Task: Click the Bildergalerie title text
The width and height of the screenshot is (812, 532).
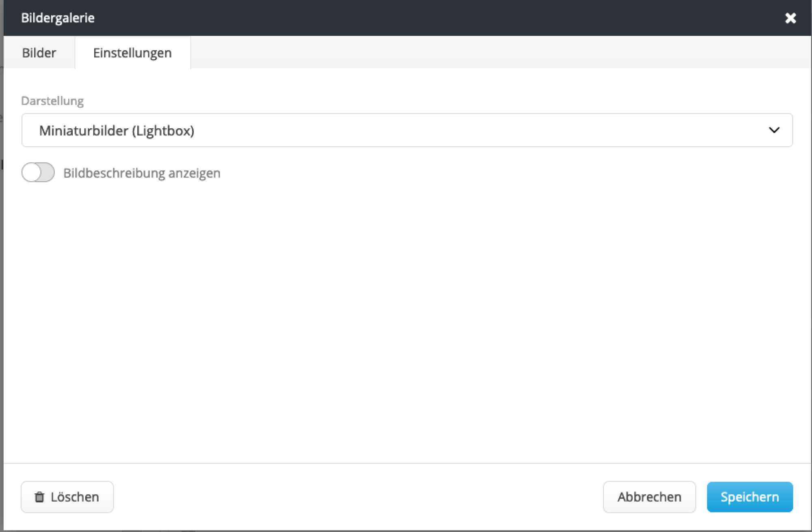Action: pyautogui.click(x=58, y=18)
